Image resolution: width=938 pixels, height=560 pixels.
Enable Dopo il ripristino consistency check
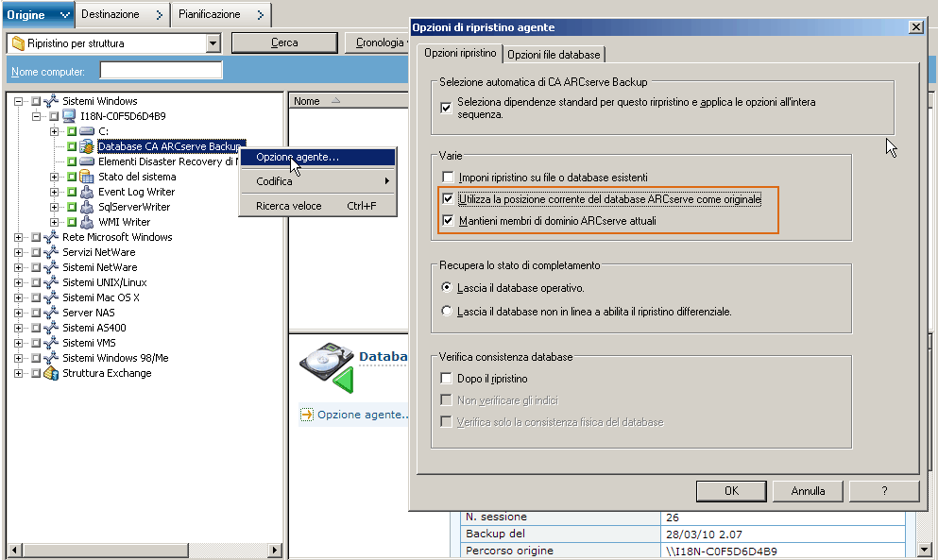pos(446,378)
